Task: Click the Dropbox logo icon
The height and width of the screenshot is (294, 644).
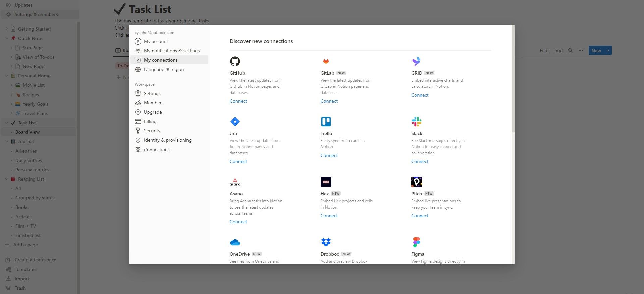Action: coord(326,242)
